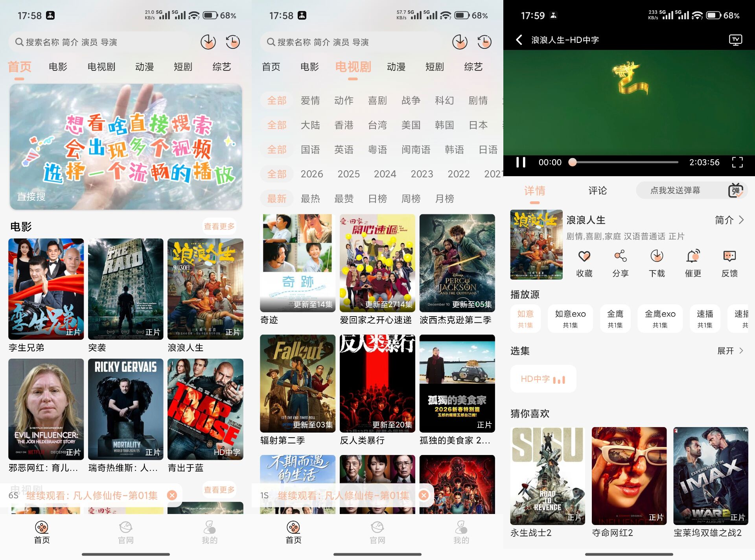This screenshot has height=560, width=755.
Task: Click the 催更 bell reminder icon
Action: click(x=693, y=256)
